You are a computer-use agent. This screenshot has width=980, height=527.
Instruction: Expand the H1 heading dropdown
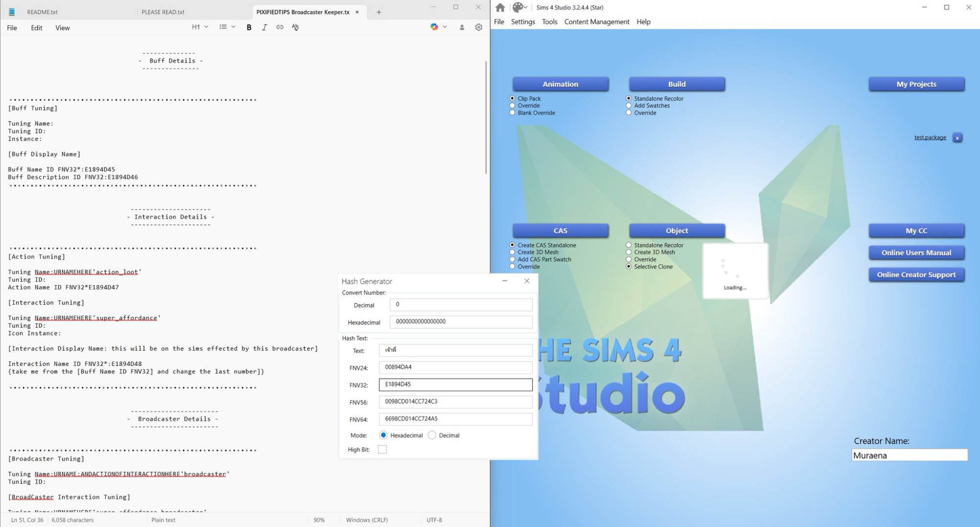click(x=200, y=27)
